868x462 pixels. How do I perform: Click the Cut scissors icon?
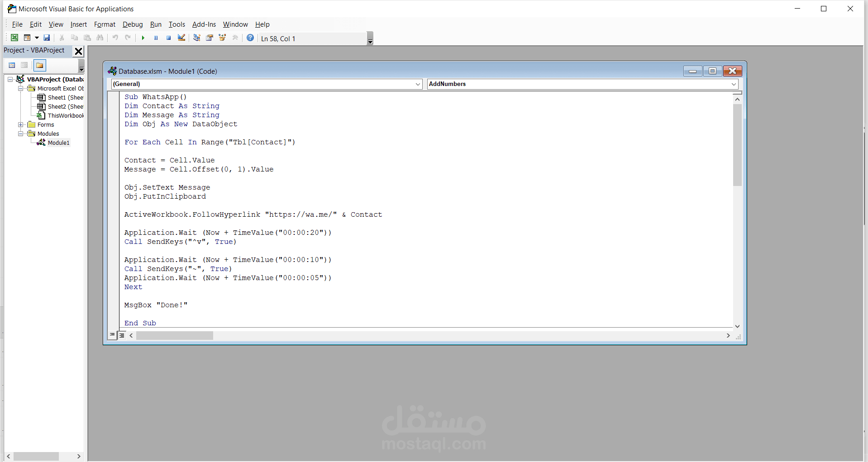coord(62,38)
